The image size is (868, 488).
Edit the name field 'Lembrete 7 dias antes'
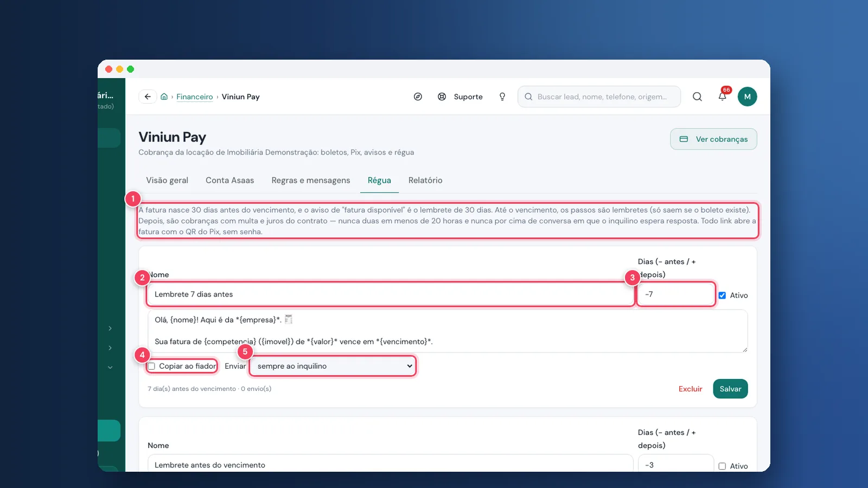391,294
